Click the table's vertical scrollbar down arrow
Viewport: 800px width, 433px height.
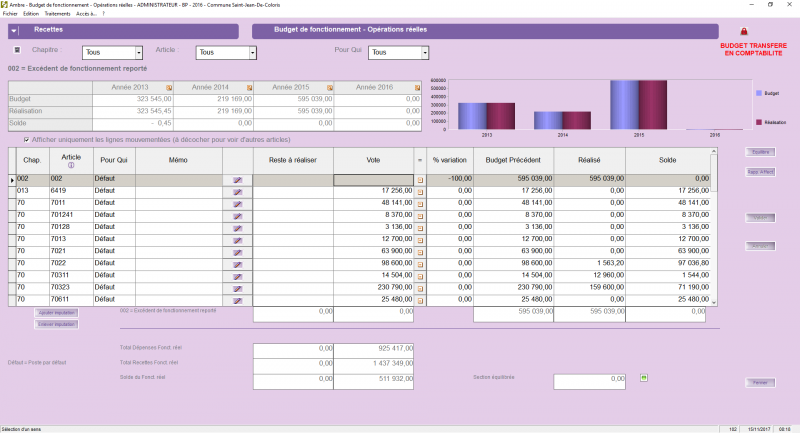(x=714, y=302)
